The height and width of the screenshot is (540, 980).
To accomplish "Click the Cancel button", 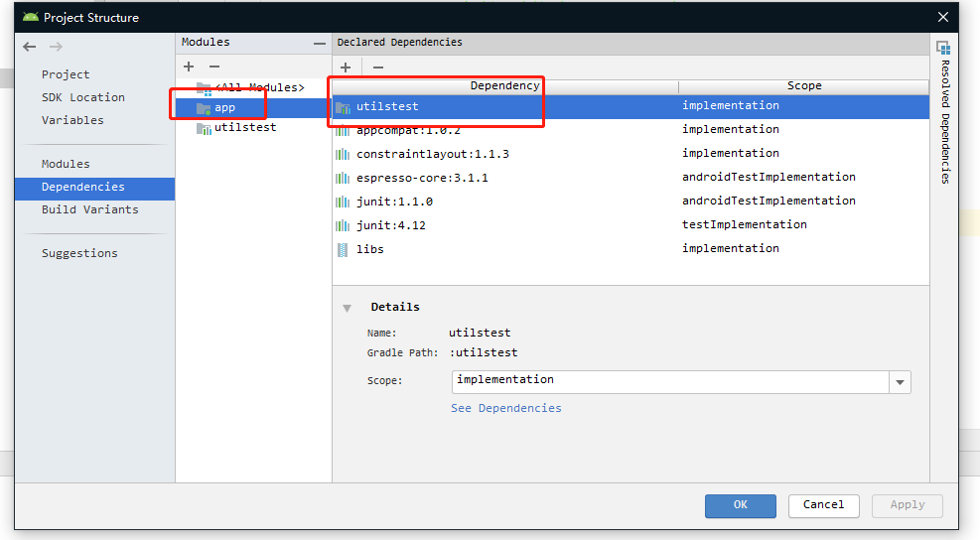I will click(x=824, y=505).
